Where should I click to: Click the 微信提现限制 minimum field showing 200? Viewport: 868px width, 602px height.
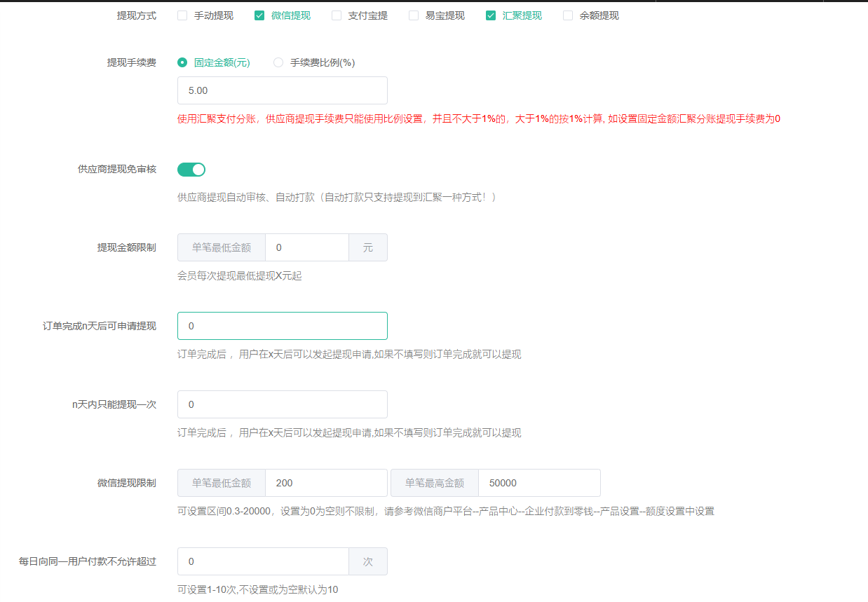(326, 483)
